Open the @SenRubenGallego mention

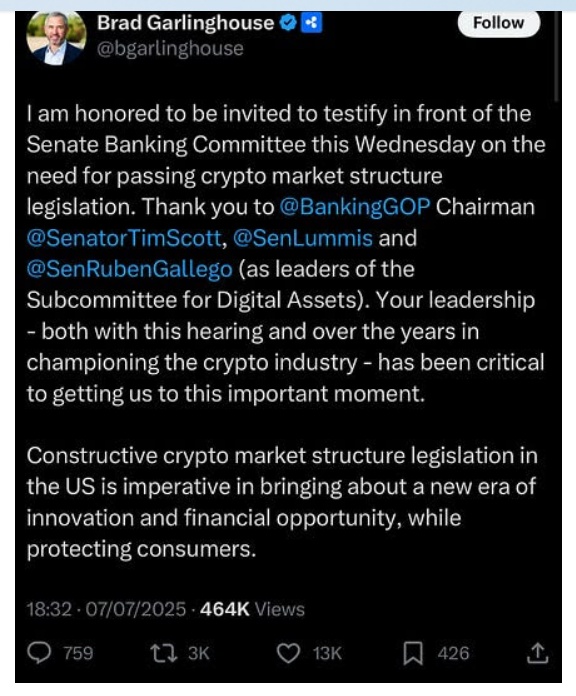click(129, 269)
